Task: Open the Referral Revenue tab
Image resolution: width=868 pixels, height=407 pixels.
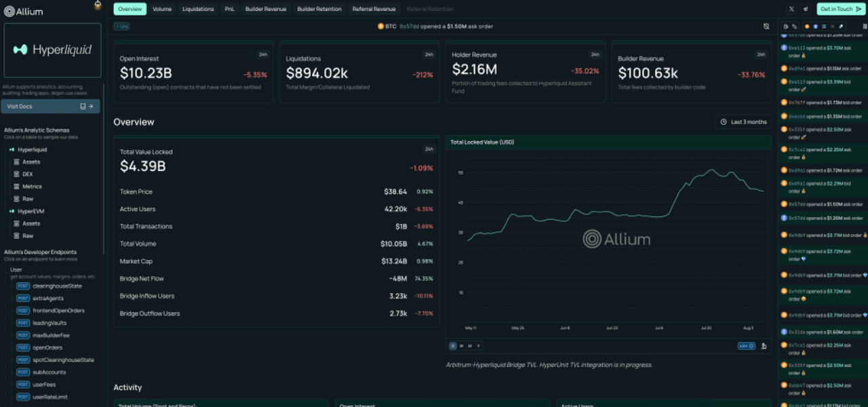Action: 374,9
